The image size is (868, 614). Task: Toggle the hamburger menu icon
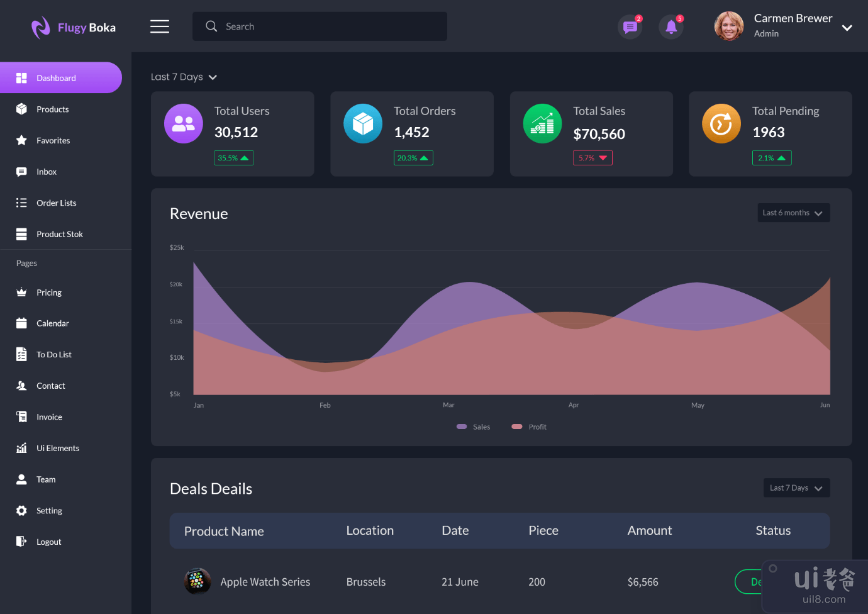point(160,26)
